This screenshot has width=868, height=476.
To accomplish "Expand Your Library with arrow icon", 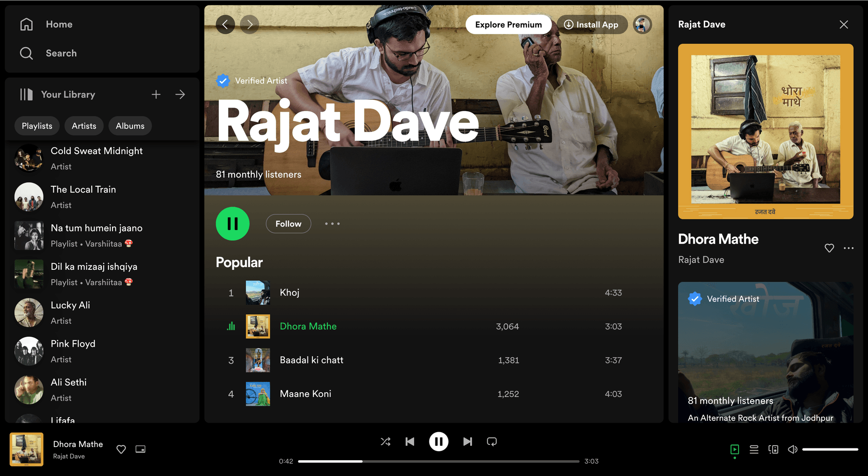I will tap(180, 94).
